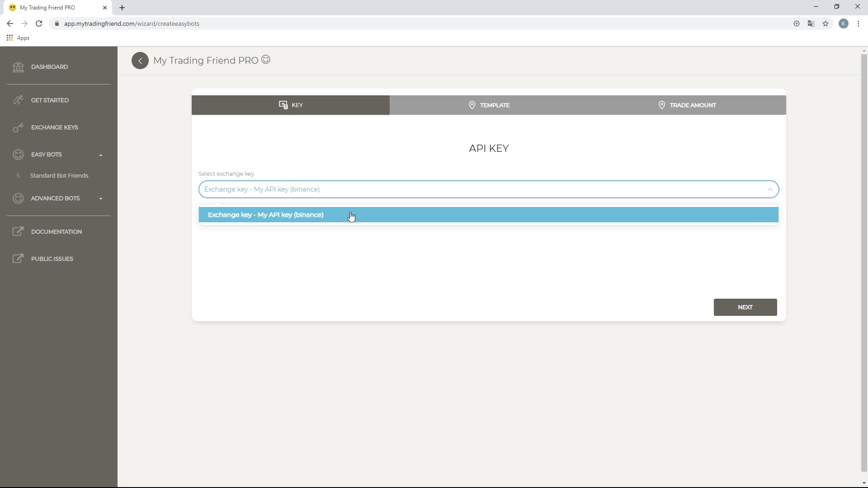The image size is (868, 488).
Task: Click the site lock icon
Action: click(x=57, y=23)
